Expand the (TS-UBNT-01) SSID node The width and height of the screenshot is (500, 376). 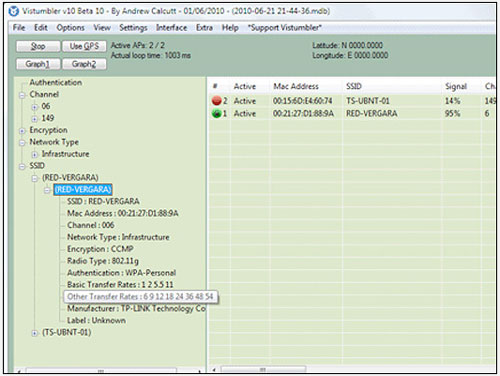[x=34, y=333]
